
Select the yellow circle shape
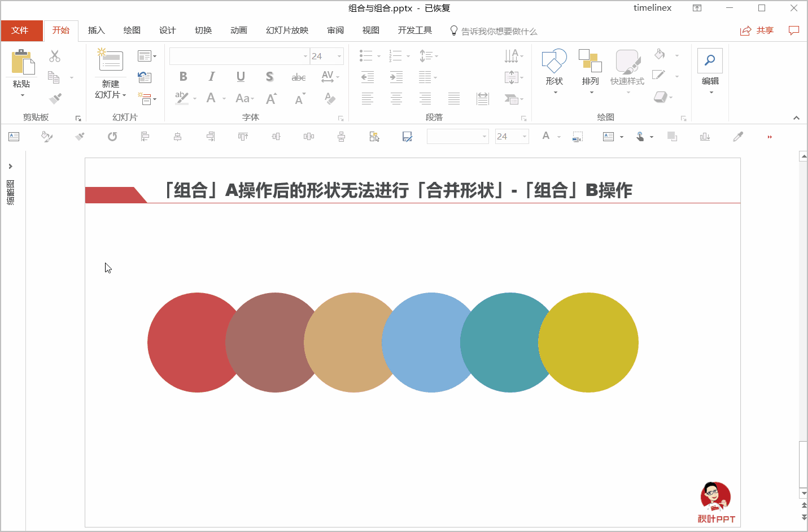pos(588,342)
